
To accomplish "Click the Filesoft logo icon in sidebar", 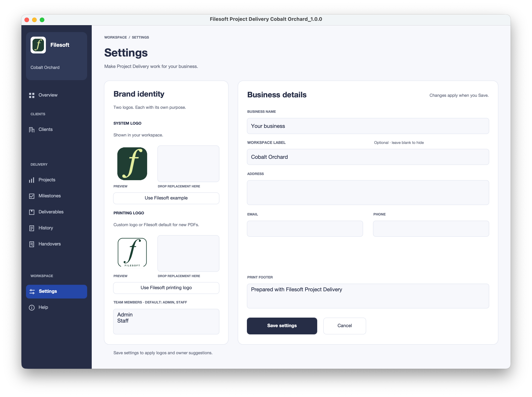I will click(x=38, y=45).
